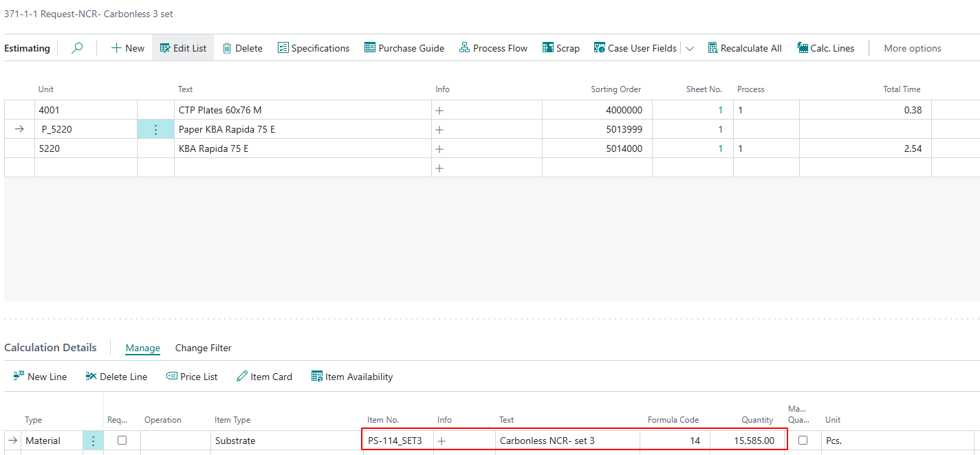Select the Substrate item type cell

coord(287,441)
